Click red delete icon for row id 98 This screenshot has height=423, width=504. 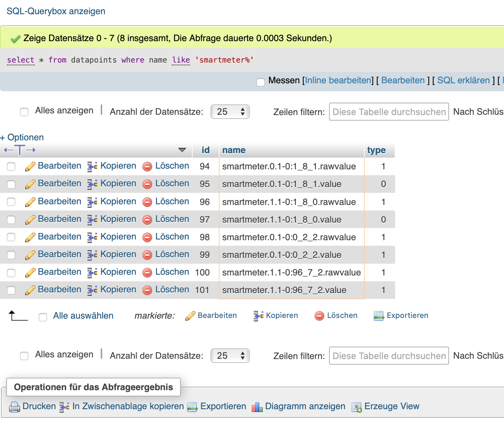tap(147, 237)
